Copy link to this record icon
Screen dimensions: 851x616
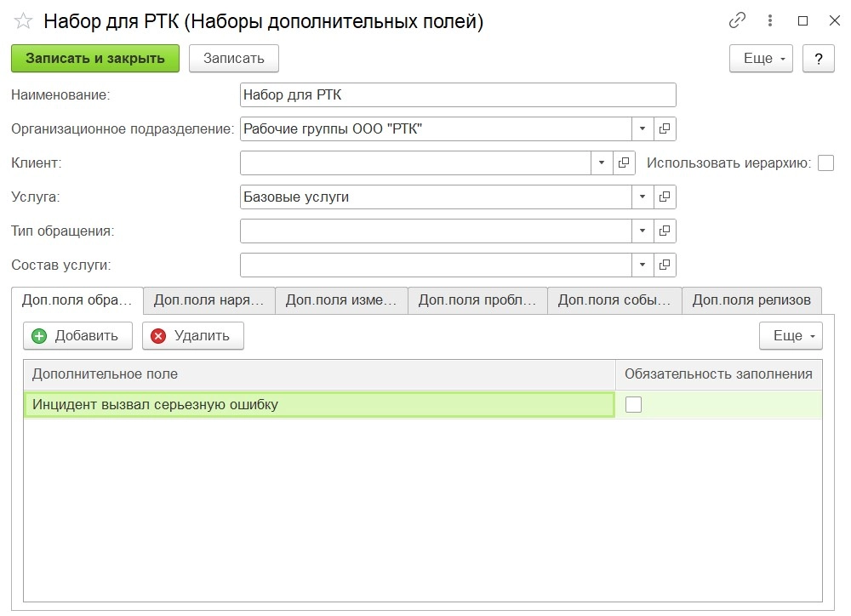(737, 21)
